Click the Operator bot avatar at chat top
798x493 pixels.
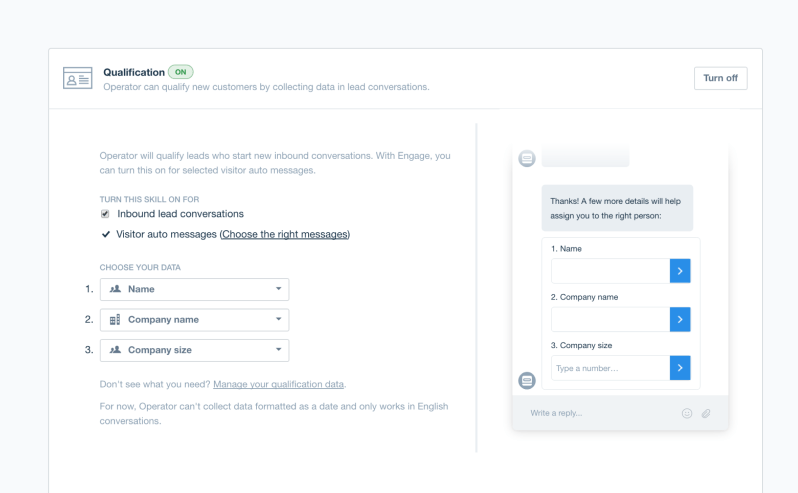pos(527,159)
